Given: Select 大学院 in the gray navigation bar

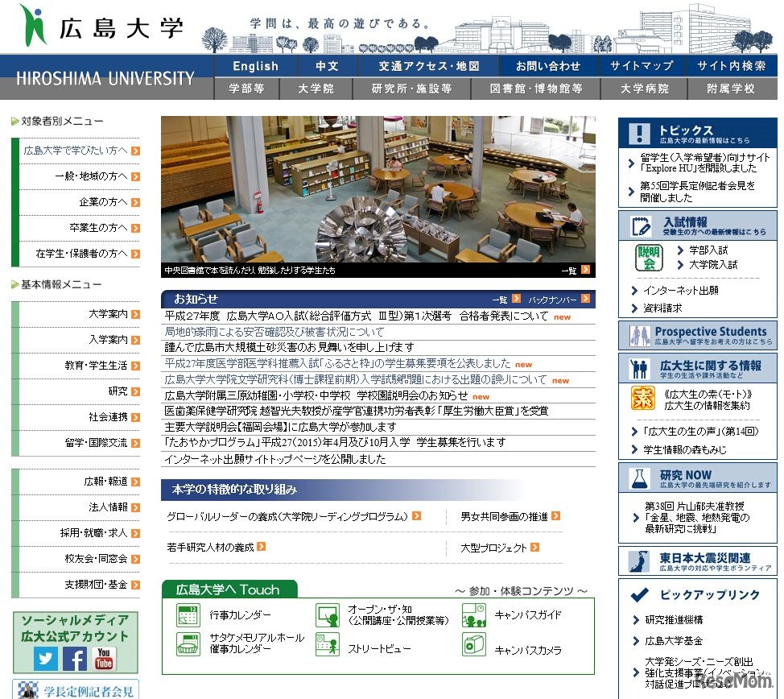Looking at the screenshot, I should pyautogui.click(x=316, y=89).
